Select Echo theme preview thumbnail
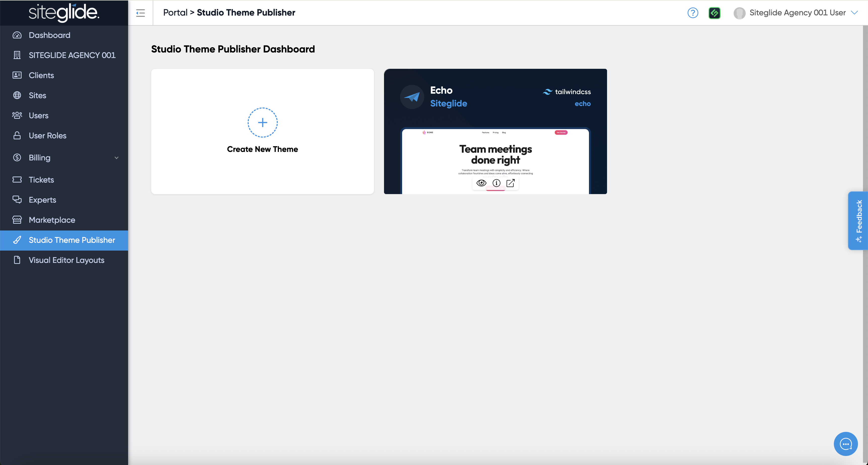868x465 pixels. click(x=495, y=155)
